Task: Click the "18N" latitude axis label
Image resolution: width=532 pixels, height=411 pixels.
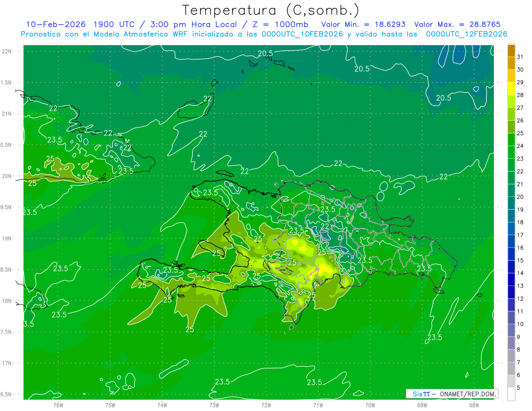Action: [x=7, y=301]
